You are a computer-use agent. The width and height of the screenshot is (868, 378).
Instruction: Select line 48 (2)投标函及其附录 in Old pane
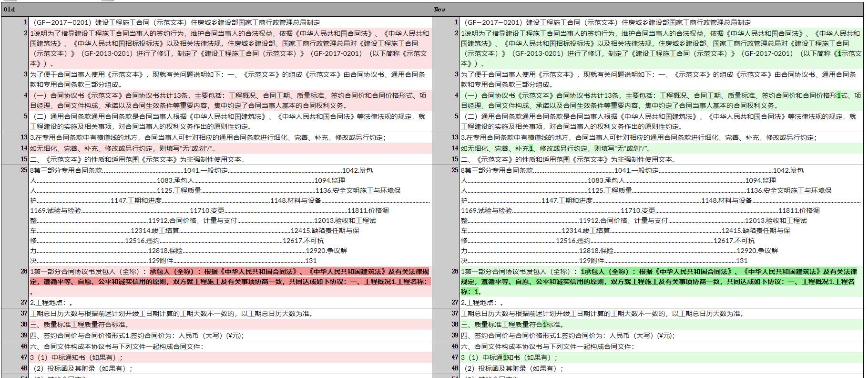point(230,368)
